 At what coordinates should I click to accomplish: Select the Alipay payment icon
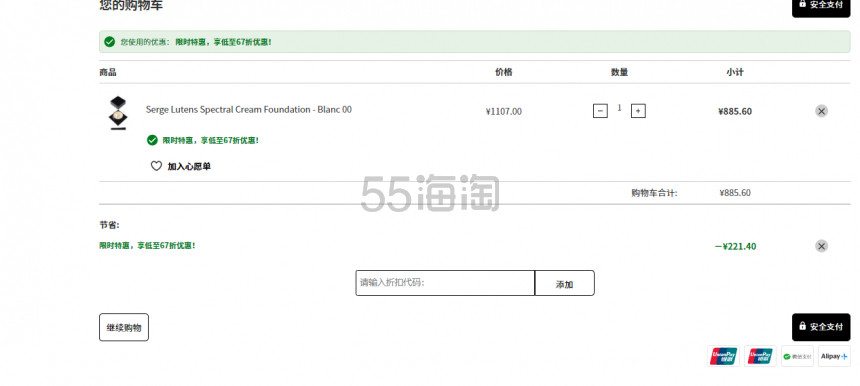click(x=834, y=356)
